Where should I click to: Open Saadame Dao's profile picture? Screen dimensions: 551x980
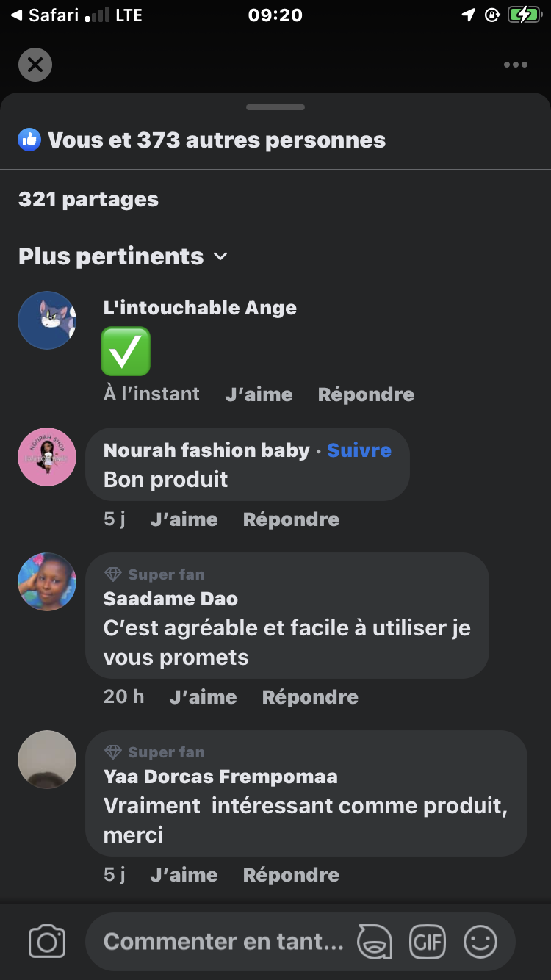point(47,582)
